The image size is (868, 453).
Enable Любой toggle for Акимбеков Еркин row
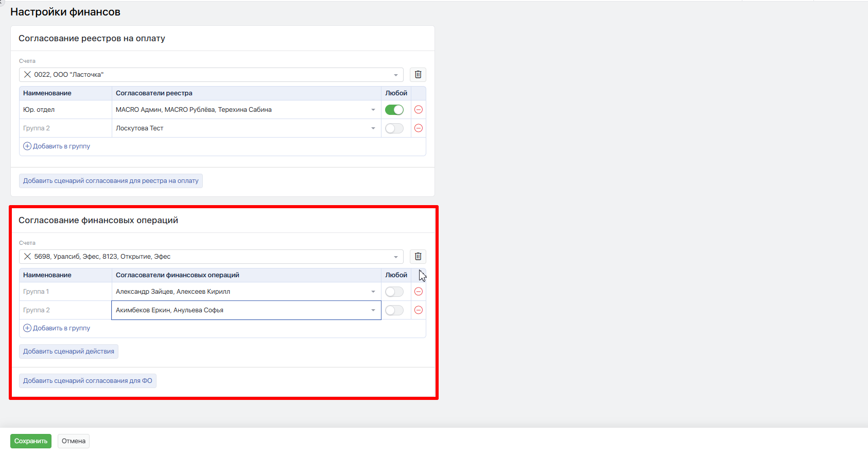(x=394, y=310)
